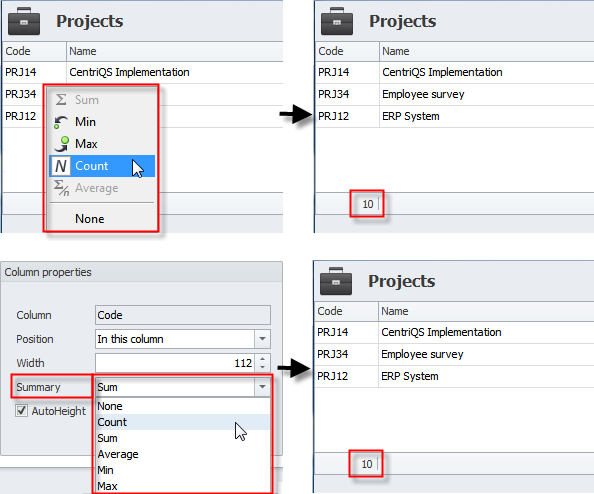
Task: Click the Average sigma-over-n icon
Action: (61, 188)
